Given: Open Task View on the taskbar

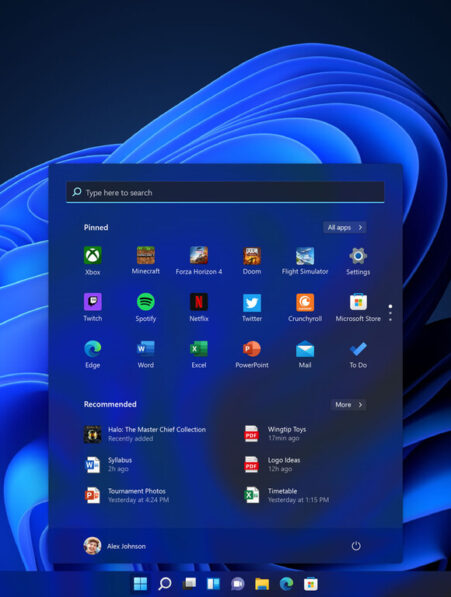Looking at the screenshot, I should pyautogui.click(x=189, y=583).
